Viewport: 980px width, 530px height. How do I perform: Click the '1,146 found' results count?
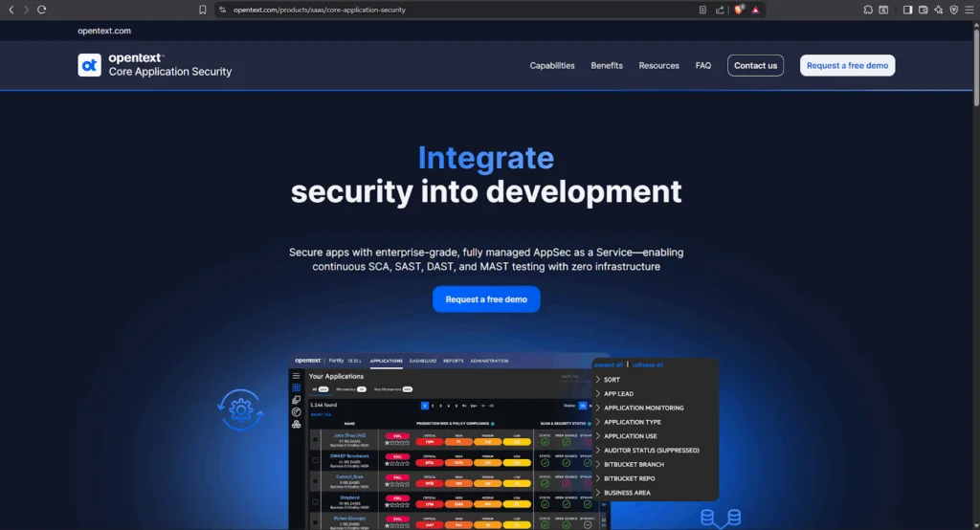tap(323, 405)
